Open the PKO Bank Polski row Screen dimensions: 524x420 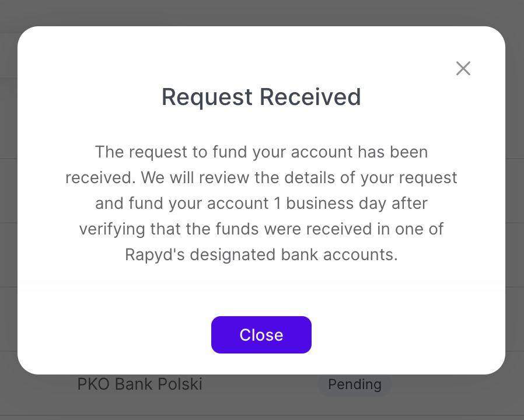tap(140, 384)
